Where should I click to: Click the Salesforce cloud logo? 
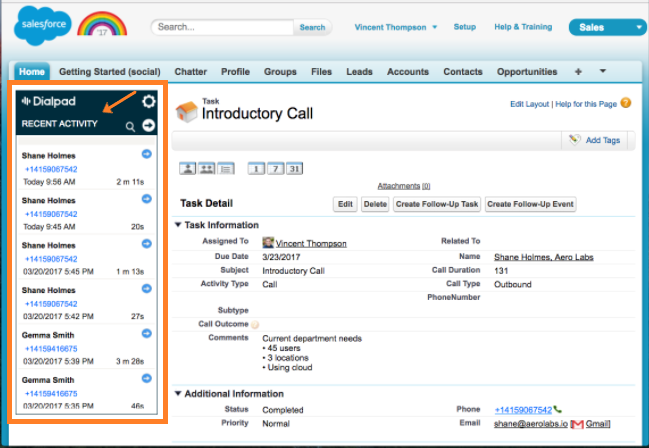[43, 25]
